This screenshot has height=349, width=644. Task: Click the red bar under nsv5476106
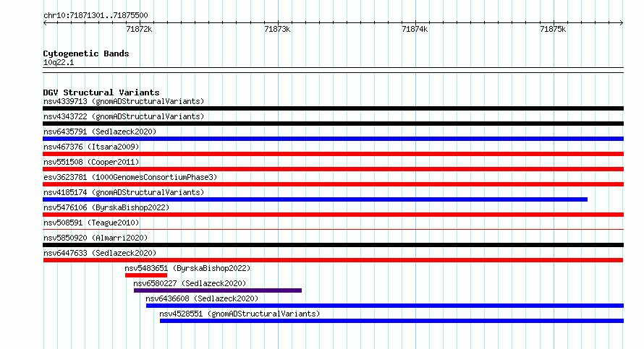point(333,215)
